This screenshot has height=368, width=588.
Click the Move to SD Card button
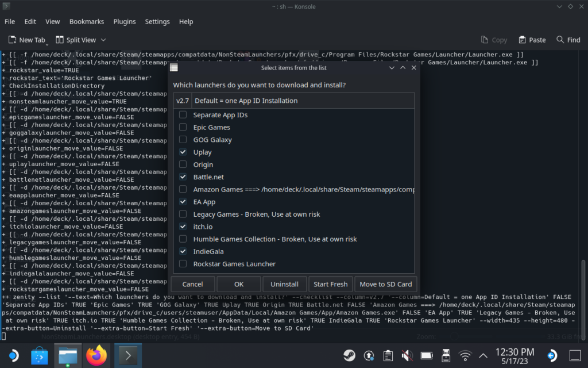point(385,284)
